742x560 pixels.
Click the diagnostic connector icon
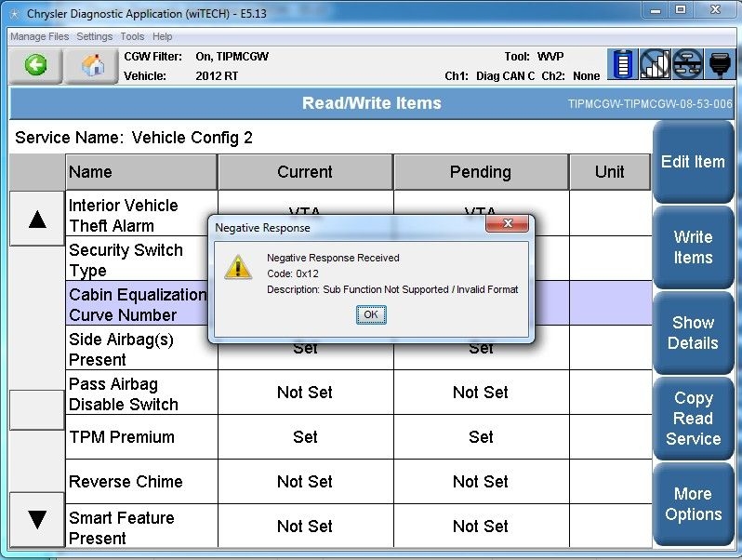[x=720, y=64]
